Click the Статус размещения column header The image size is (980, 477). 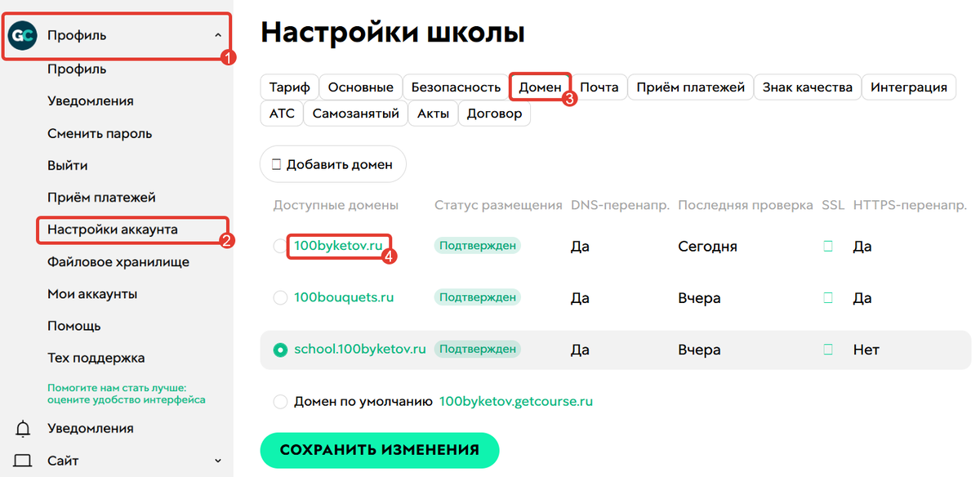click(x=498, y=205)
